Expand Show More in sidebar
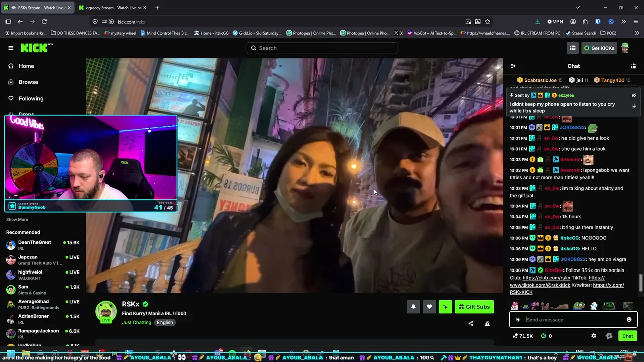Screen dimensions: 644x362 [17, 219]
